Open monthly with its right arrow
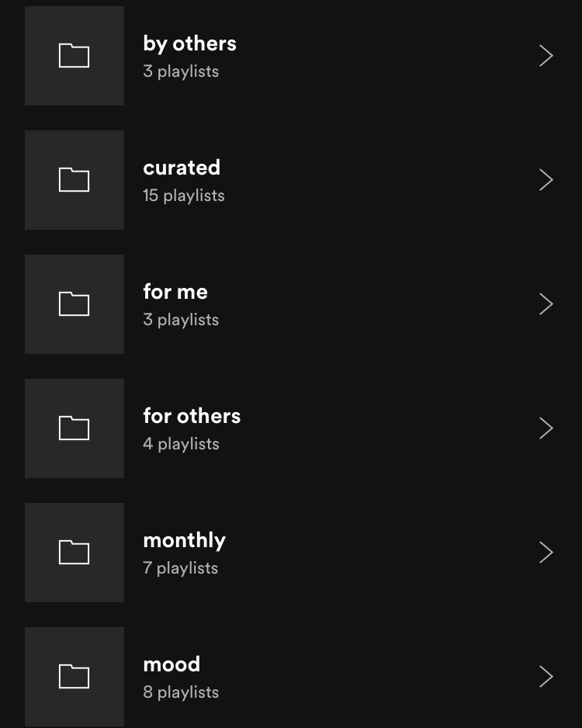582x728 pixels. tap(546, 553)
